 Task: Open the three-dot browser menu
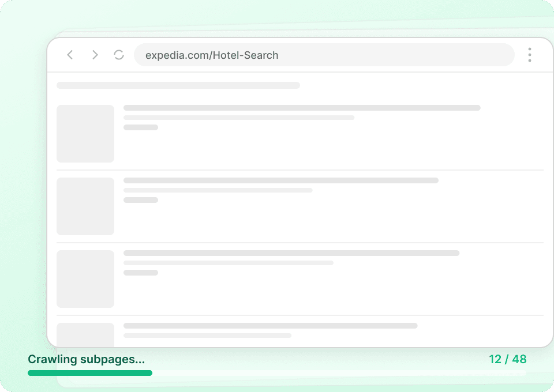[x=529, y=55]
